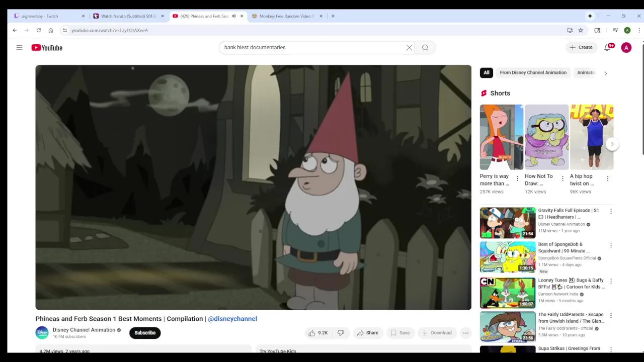Open menu for 'Perry is way more than' short
The height and width of the screenshot is (362, 644).
click(517, 178)
